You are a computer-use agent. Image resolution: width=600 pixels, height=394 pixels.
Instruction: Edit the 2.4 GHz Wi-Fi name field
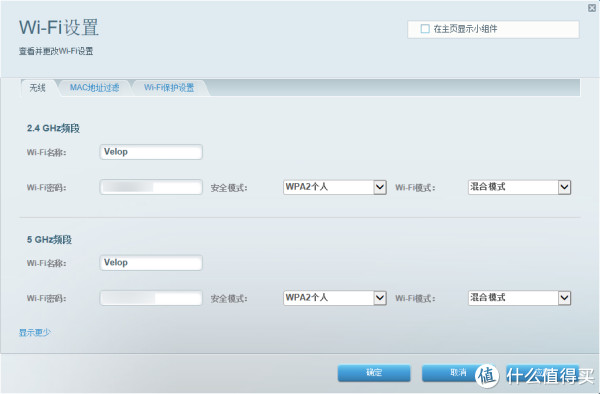click(151, 152)
